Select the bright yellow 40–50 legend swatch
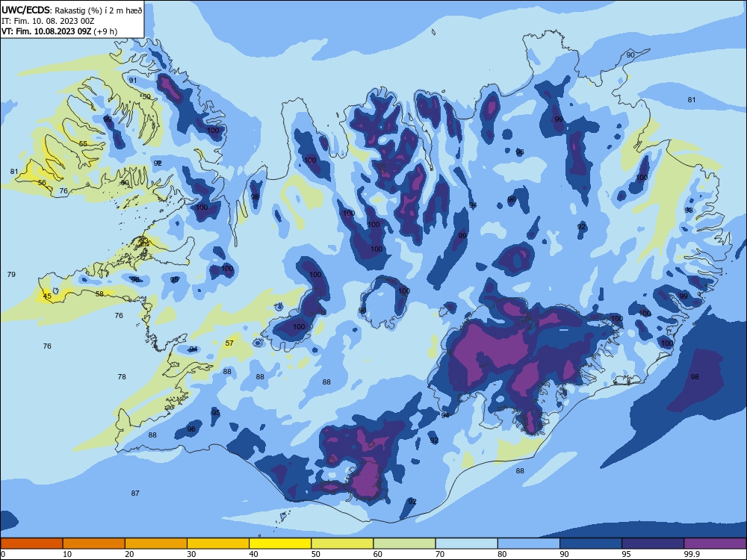The width and height of the screenshot is (747, 560). [280, 544]
